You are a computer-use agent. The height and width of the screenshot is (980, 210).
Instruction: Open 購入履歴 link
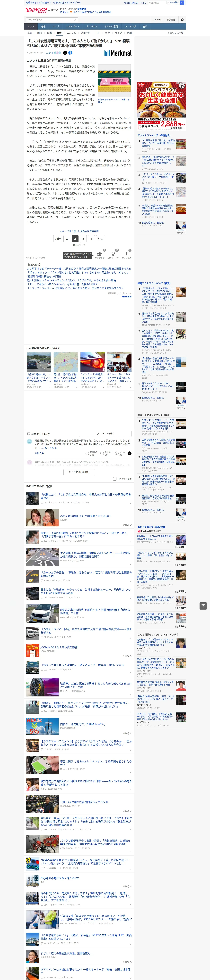pos(171,20)
